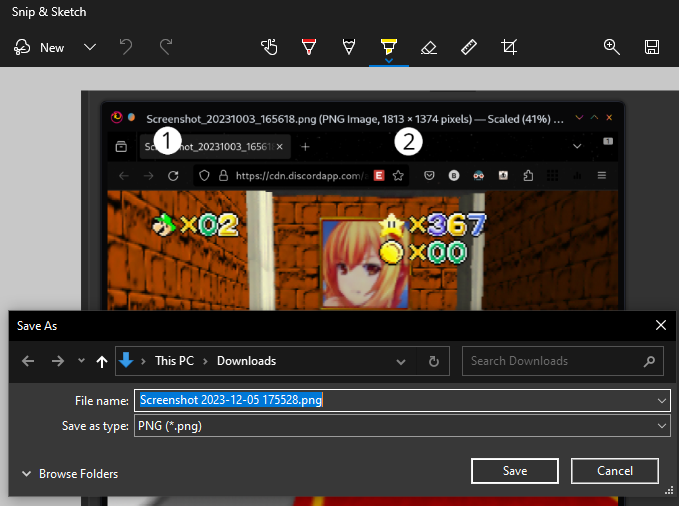Viewport: 679px width, 506px height.
Task: Open the Highlighter options chevron
Action: pyautogui.click(x=389, y=61)
